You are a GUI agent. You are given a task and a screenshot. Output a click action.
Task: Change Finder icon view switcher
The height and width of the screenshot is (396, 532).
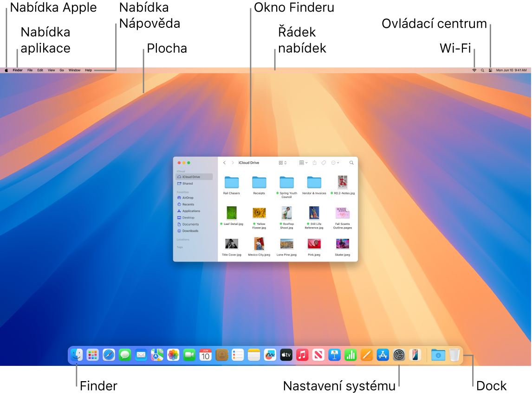[283, 163]
